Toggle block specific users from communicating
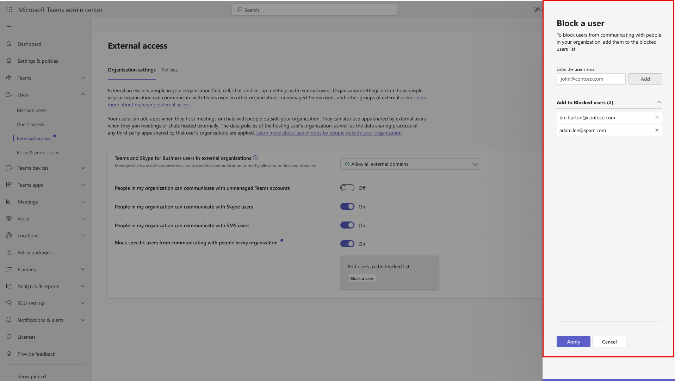 click(347, 244)
